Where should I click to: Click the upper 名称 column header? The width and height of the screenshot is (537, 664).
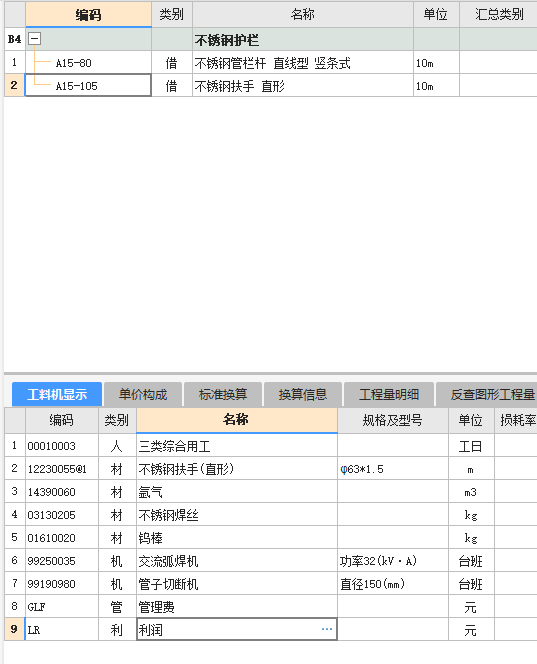click(x=303, y=14)
